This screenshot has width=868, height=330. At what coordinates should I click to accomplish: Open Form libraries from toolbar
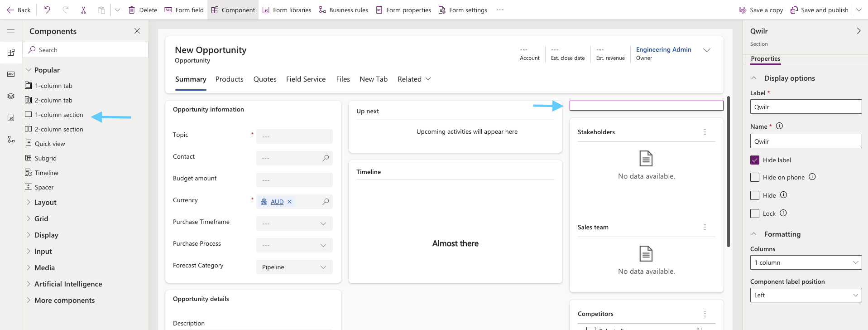click(287, 10)
